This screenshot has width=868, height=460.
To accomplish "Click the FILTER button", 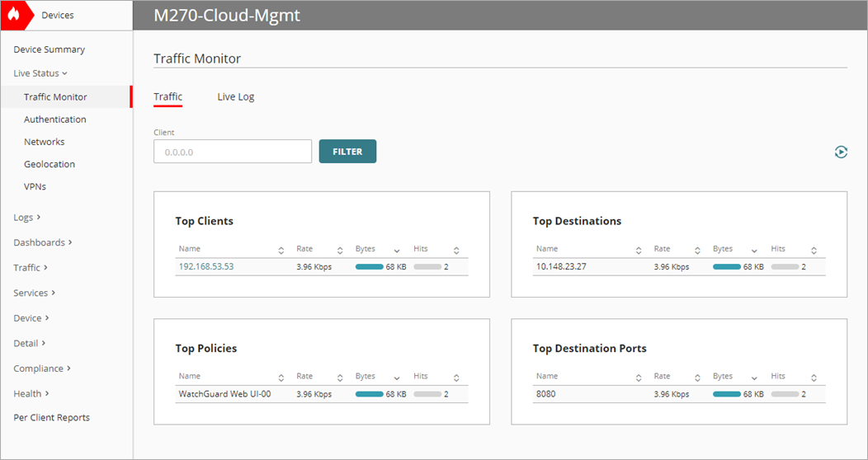I will 347,152.
